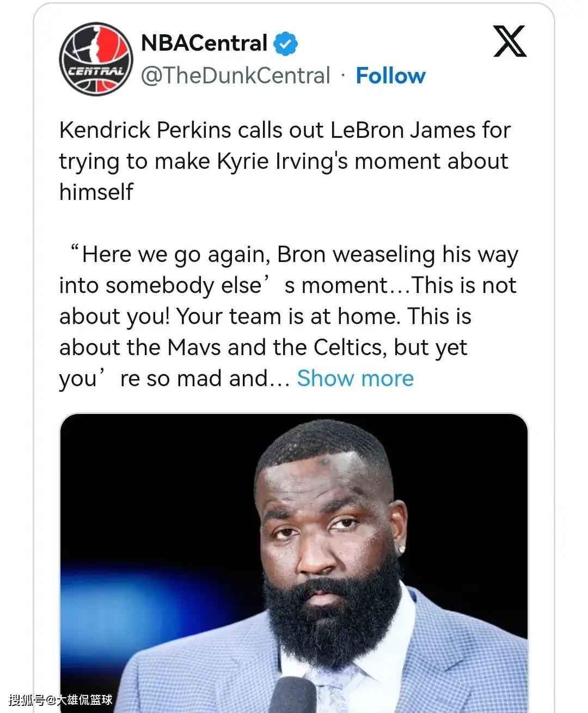Viewport: 588px width, 713px height.
Task: Click the X logo in the tweet corner
Action: (510, 41)
